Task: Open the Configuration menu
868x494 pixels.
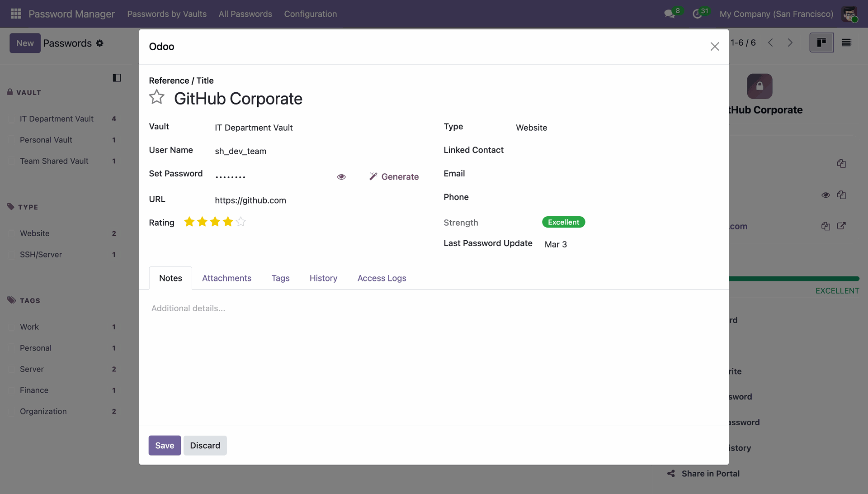Action: tap(311, 14)
